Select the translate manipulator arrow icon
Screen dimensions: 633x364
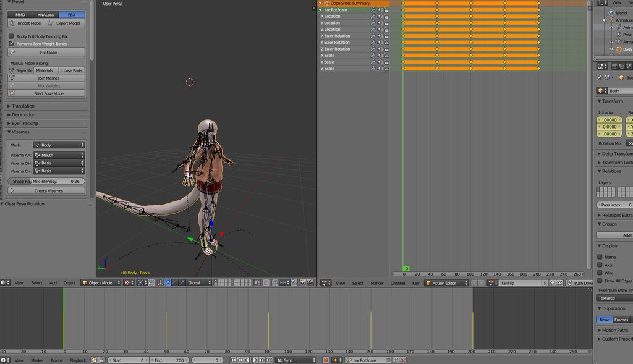[168, 283]
